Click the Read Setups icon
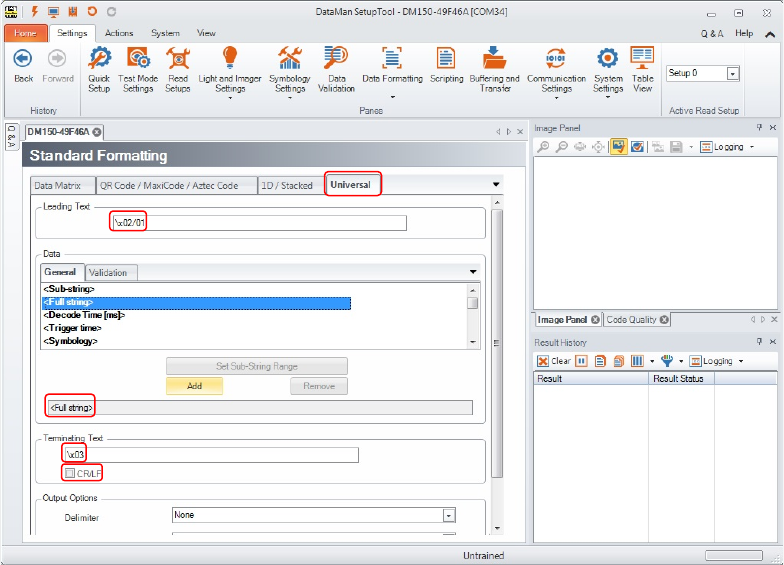784x565 pixels. [x=178, y=68]
